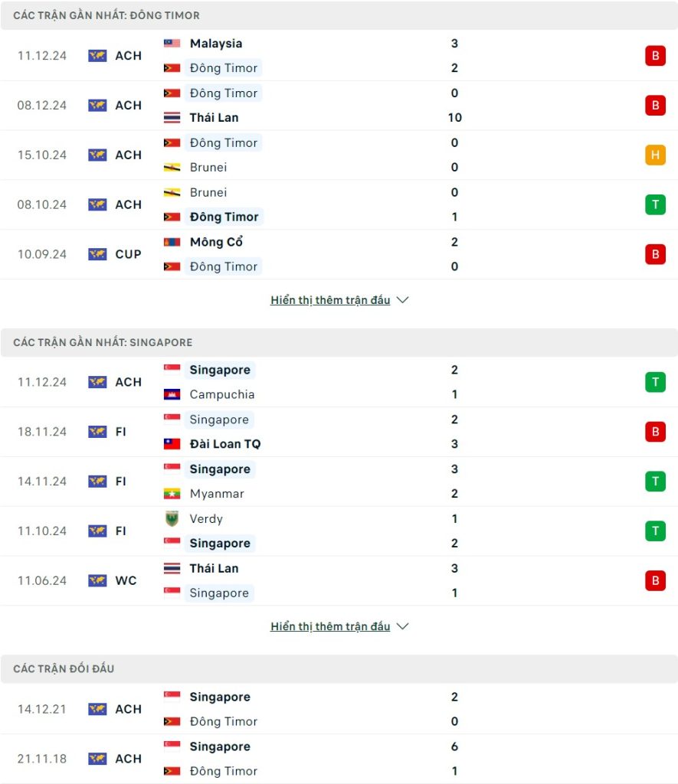
Task: Open the Đài Loan TQ team link
Action: 224,444
